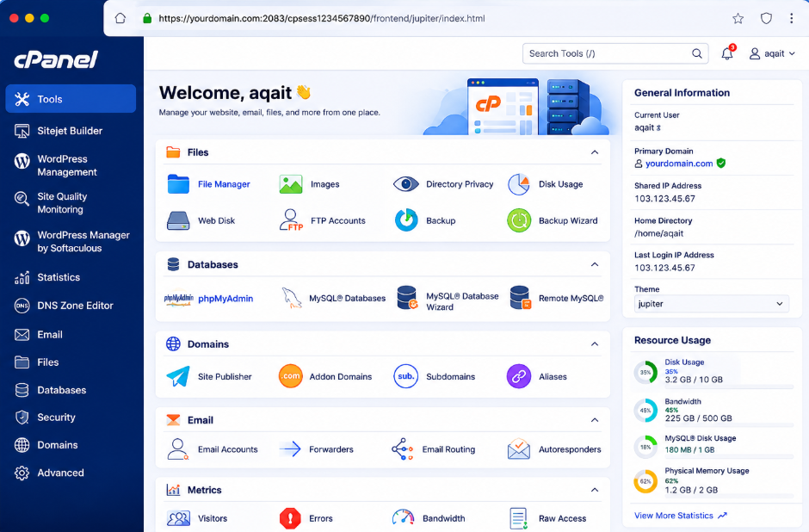This screenshot has height=532, width=809.
Task: Open the jupiter Theme dropdown
Action: pos(712,304)
